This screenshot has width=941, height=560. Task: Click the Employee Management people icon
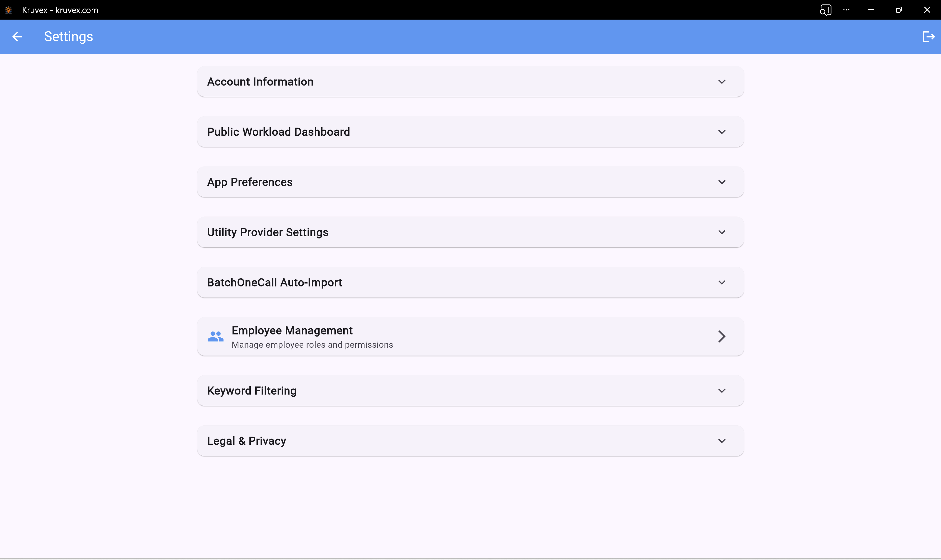(215, 336)
